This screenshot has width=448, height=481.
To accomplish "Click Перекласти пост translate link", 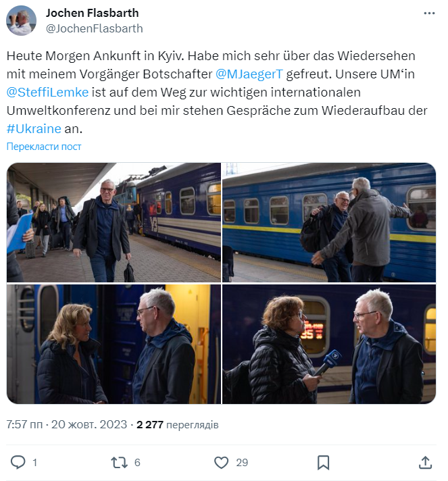I will point(44,147).
